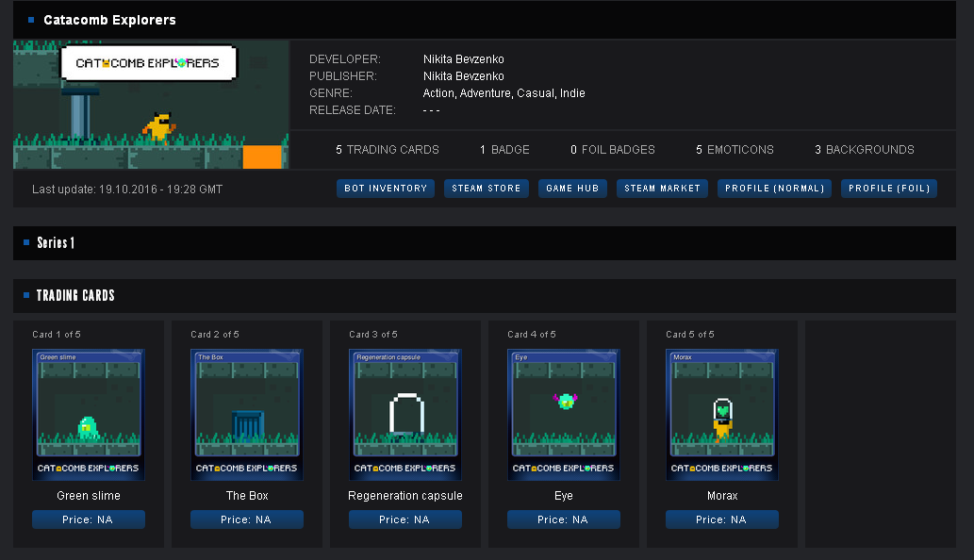Open the Bot Inventory button
The width and height of the screenshot is (974, 560).
click(385, 189)
